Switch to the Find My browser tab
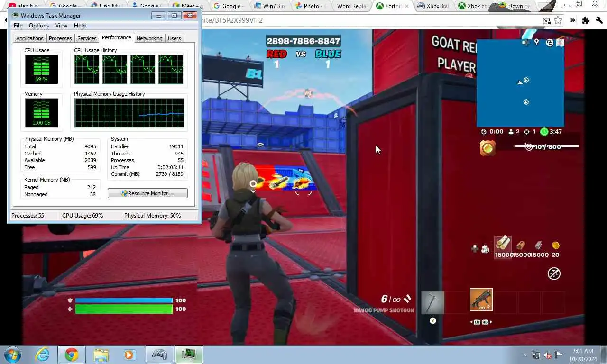The width and height of the screenshot is (607, 364). coord(107,6)
